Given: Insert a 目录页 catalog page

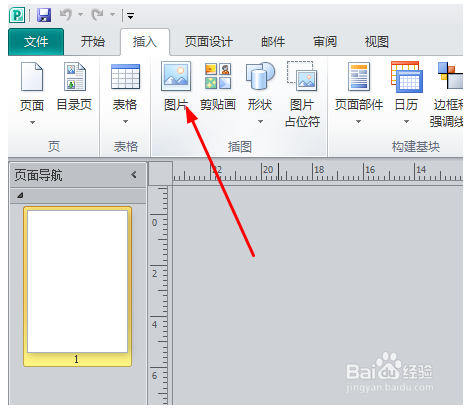Looking at the screenshot, I should [75, 87].
